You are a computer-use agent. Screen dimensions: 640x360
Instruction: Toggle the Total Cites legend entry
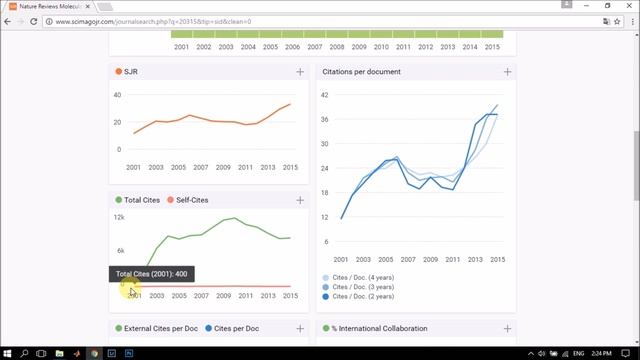click(138, 200)
